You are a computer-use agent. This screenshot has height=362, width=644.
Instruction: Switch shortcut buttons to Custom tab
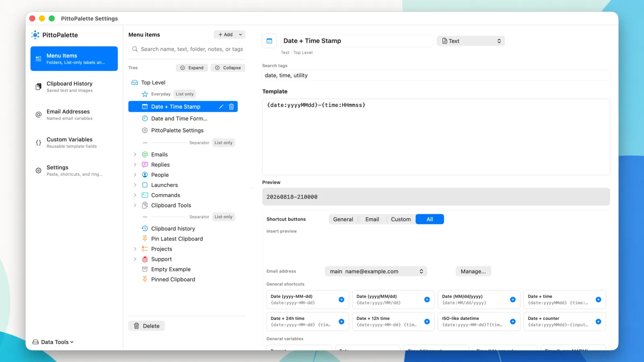point(401,219)
